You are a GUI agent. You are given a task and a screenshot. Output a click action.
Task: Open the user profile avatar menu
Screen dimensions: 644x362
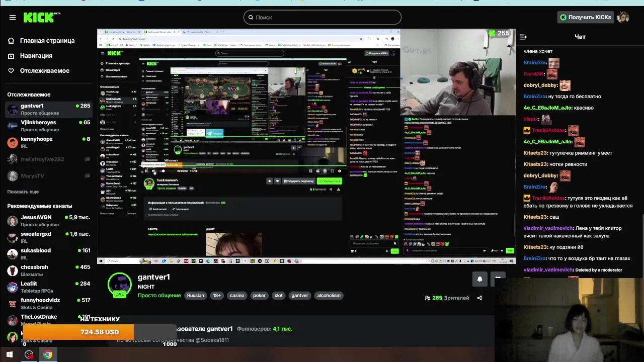click(623, 17)
